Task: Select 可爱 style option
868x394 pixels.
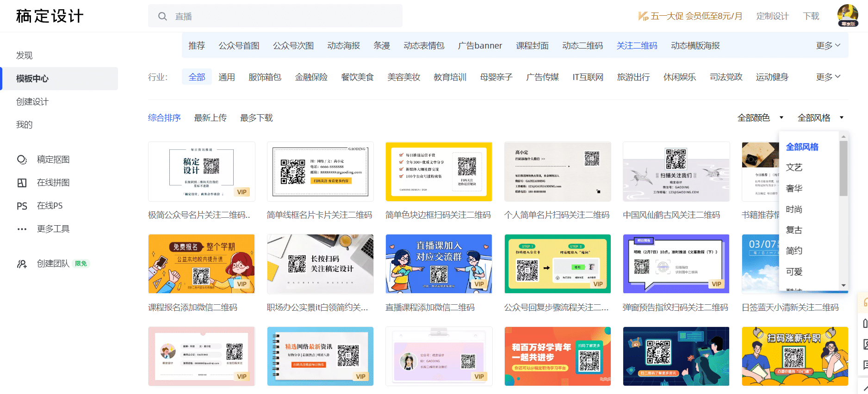Action: pyautogui.click(x=794, y=271)
